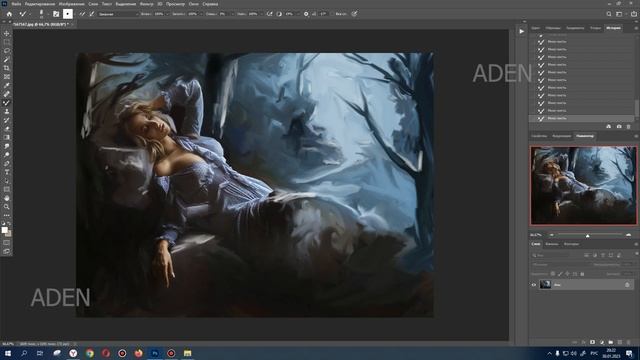Toggle clean brush after each stroke

(x=92, y=14)
